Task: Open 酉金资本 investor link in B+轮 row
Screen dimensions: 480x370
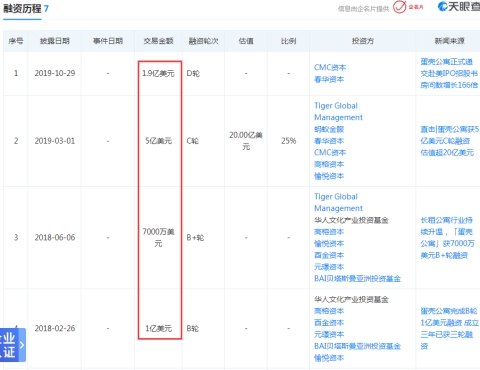Action: coord(329,255)
